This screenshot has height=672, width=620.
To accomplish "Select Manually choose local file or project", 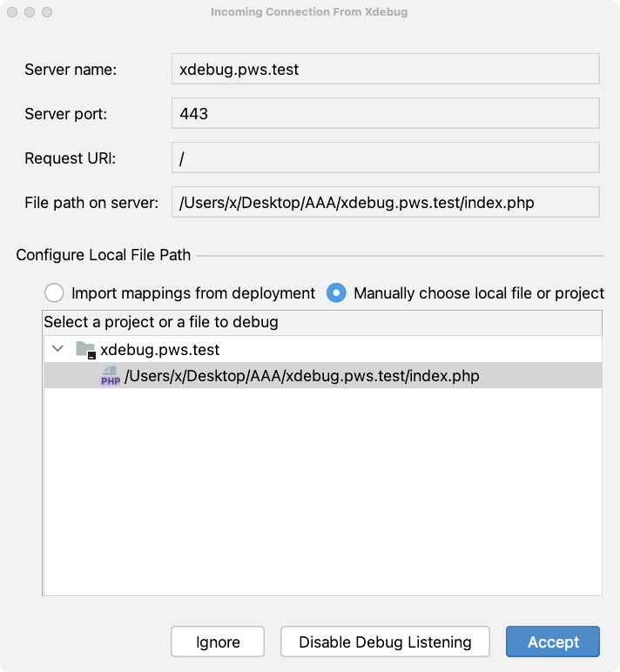I will click(x=336, y=293).
